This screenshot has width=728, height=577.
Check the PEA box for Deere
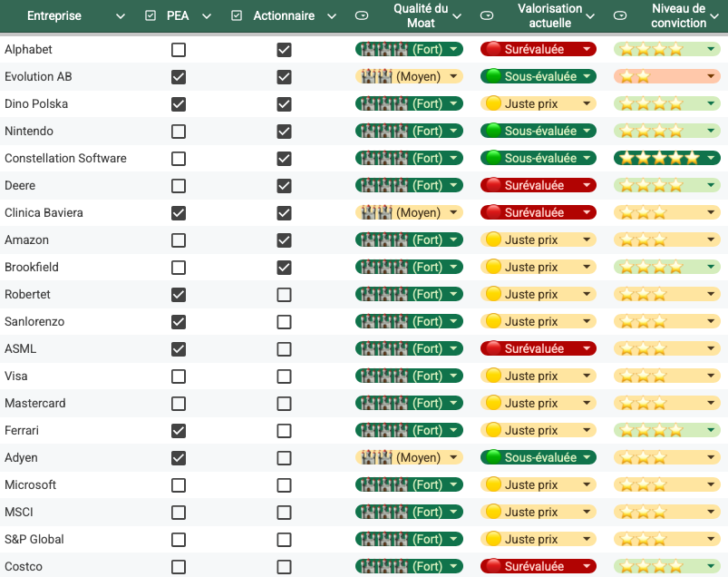179,186
